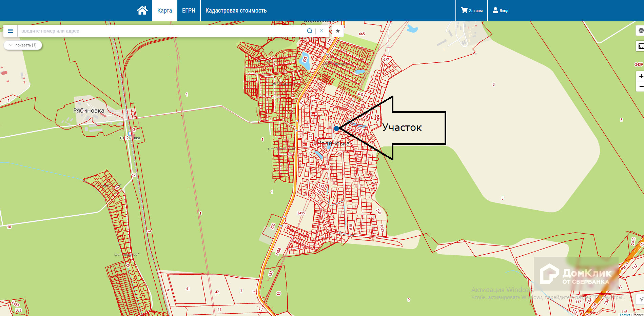Click parcel label 2439
This screenshot has height=316, width=644.
click(x=639, y=64)
